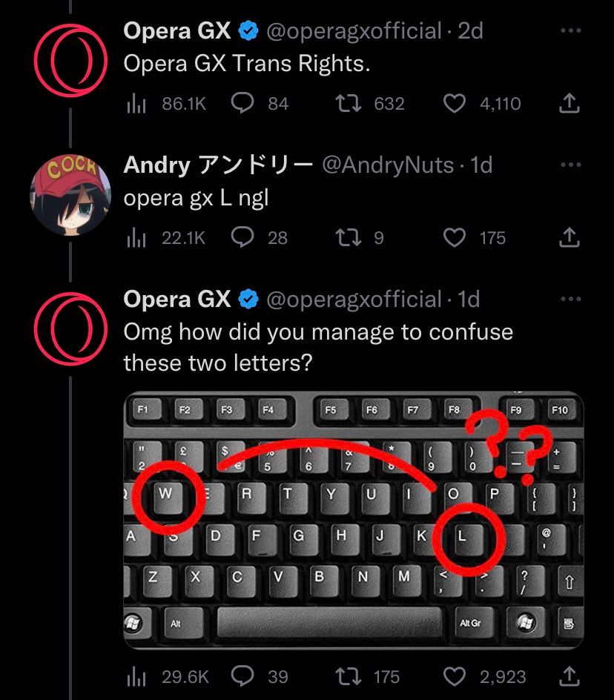This screenshot has width=614, height=700.
Task: Open @AndryNuts handle
Action: coord(390,165)
